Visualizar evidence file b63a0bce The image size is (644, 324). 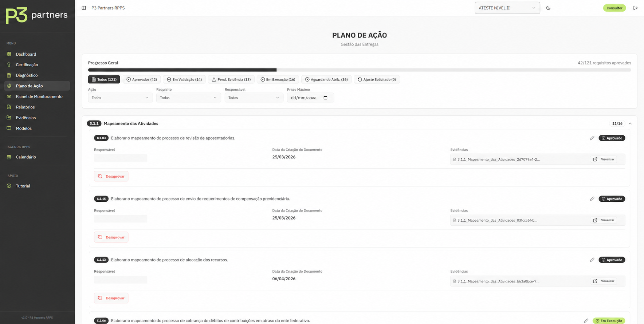click(604, 281)
